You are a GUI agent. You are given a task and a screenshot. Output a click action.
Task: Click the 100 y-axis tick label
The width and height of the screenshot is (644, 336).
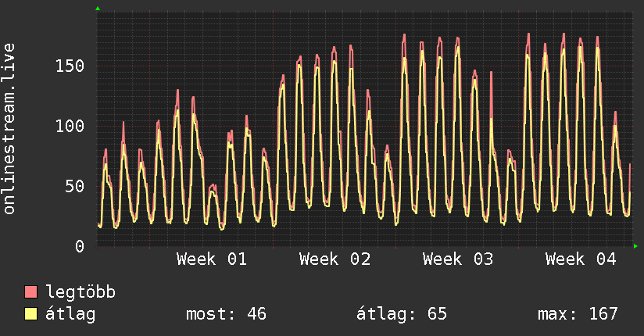click(x=70, y=126)
